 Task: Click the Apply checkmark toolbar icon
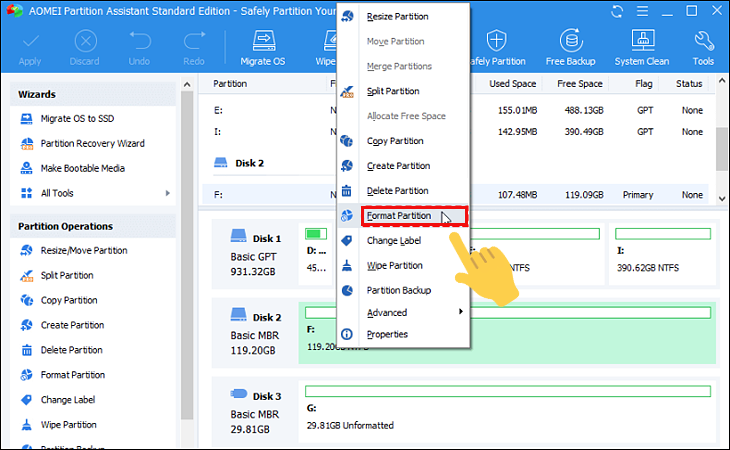(30, 42)
